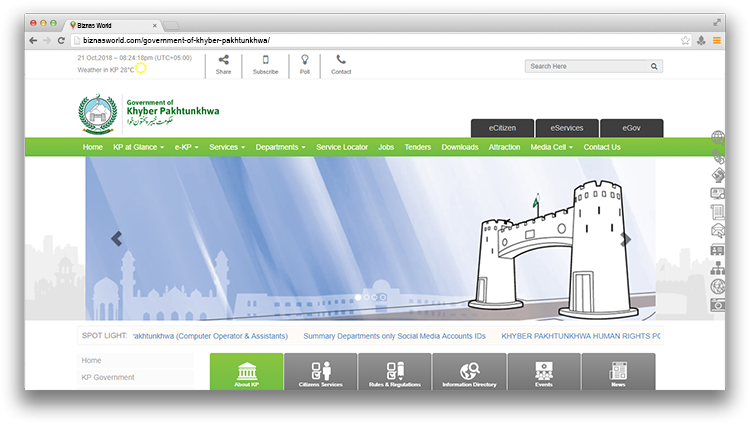Screen dimensions: 750x425
Task: Open the Citizens Services tile
Action: 321,372
